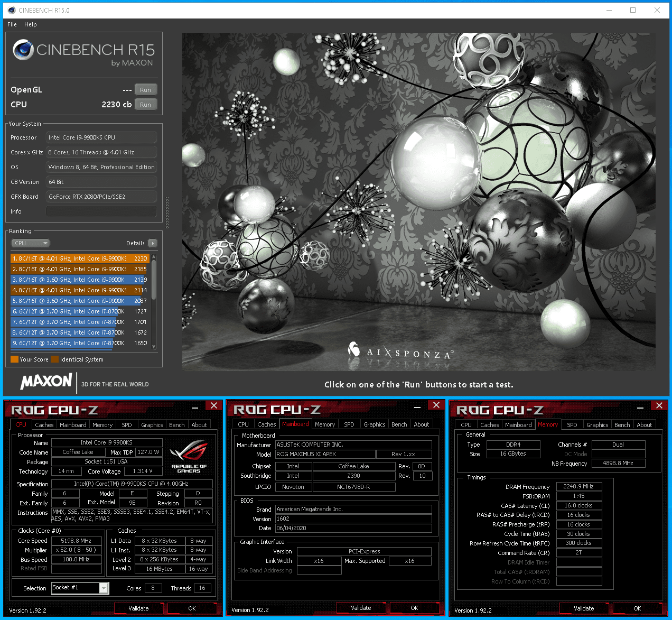Select ranking entry 3 with score 2139
The width and height of the screenshot is (672, 620).
pos(79,280)
